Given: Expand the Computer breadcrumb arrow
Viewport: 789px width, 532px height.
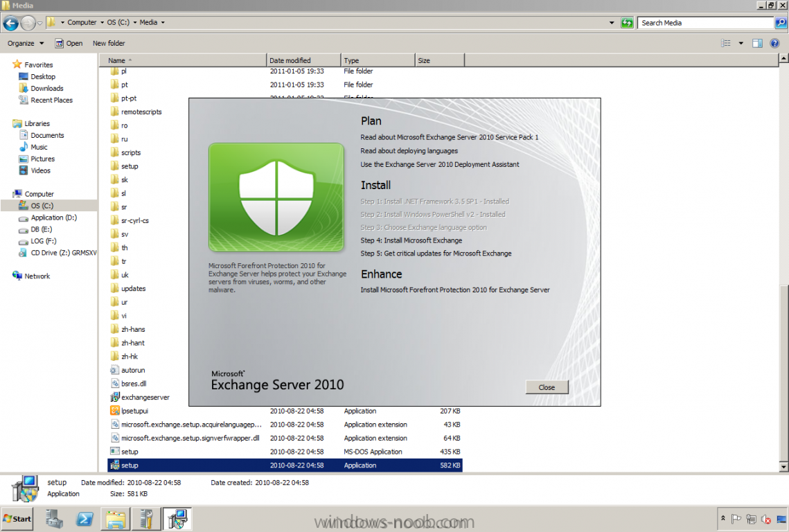Looking at the screenshot, I should click(102, 23).
